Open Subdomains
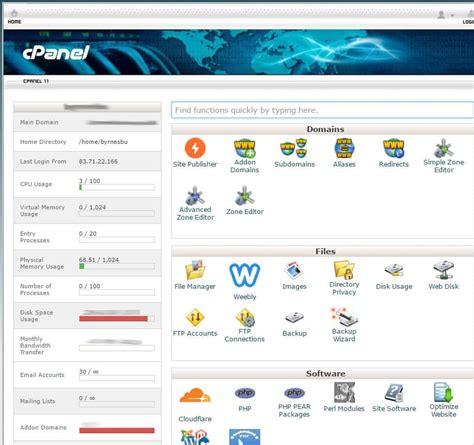The width and height of the screenshot is (474, 445). (294, 153)
